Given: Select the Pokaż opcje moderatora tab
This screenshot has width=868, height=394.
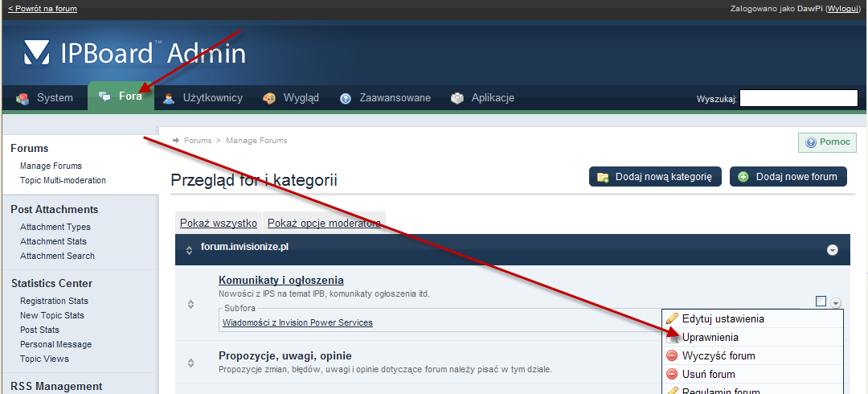Looking at the screenshot, I should pos(325,224).
